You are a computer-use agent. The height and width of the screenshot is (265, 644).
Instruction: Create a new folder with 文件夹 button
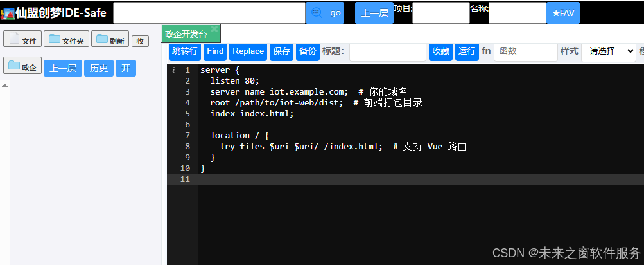tap(67, 39)
